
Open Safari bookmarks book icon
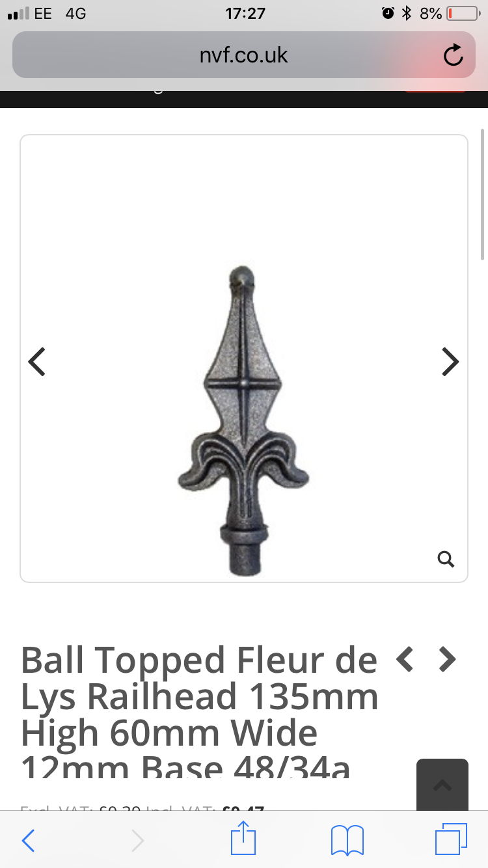pos(347,840)
